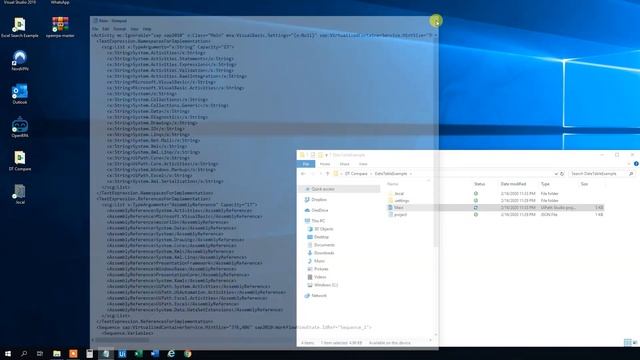Switch to Notepad in taskbar
This screenshot has width=640, height=360.
(106, 353)
